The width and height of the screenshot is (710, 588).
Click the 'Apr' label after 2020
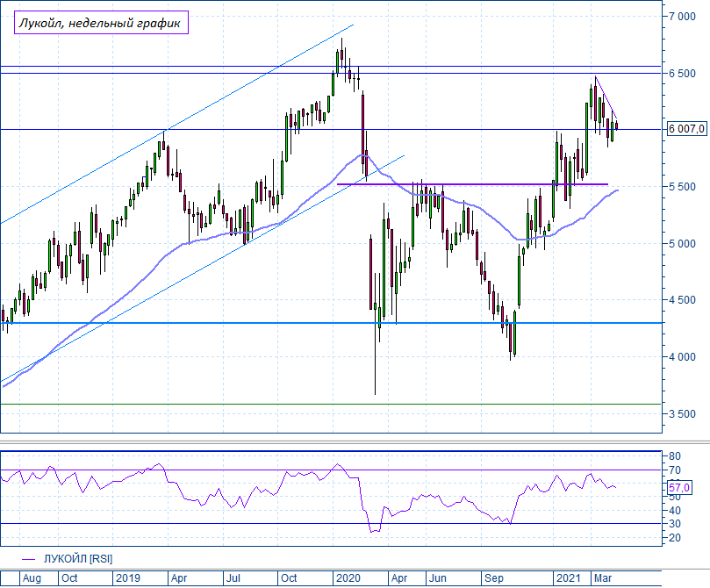click(x=399, y=578)
